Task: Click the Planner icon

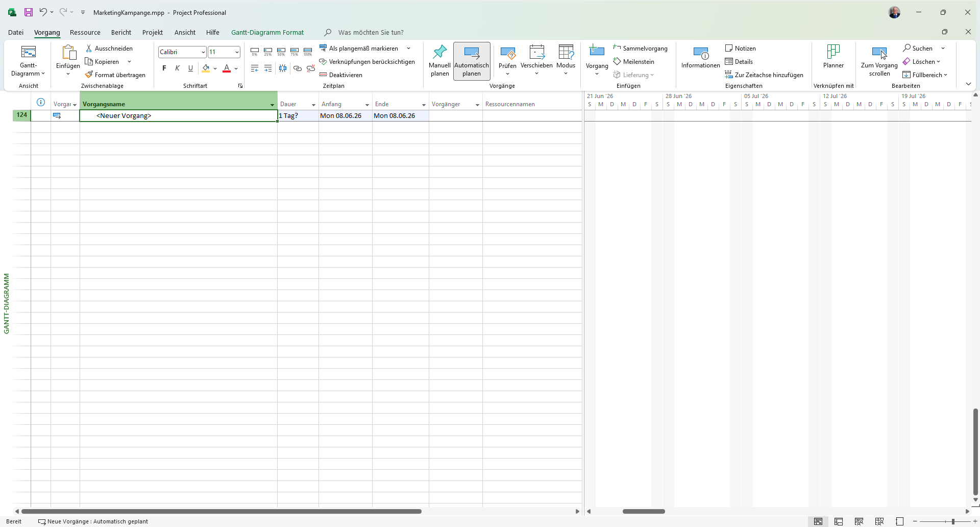Action: coord(834,52)
